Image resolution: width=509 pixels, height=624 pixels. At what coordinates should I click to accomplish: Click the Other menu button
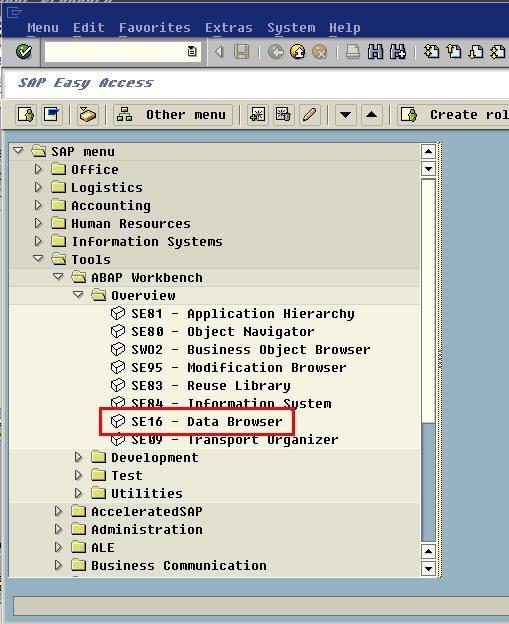coord(173,115)
